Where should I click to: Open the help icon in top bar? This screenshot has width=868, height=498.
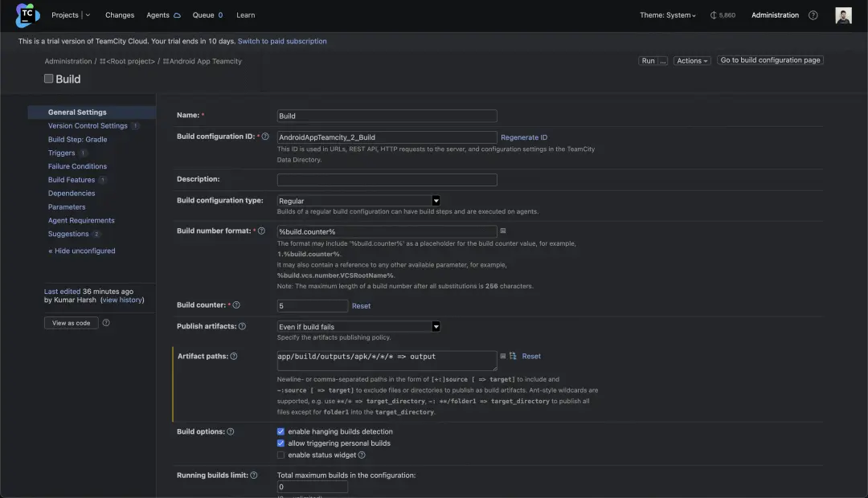(x=813, y=15)
